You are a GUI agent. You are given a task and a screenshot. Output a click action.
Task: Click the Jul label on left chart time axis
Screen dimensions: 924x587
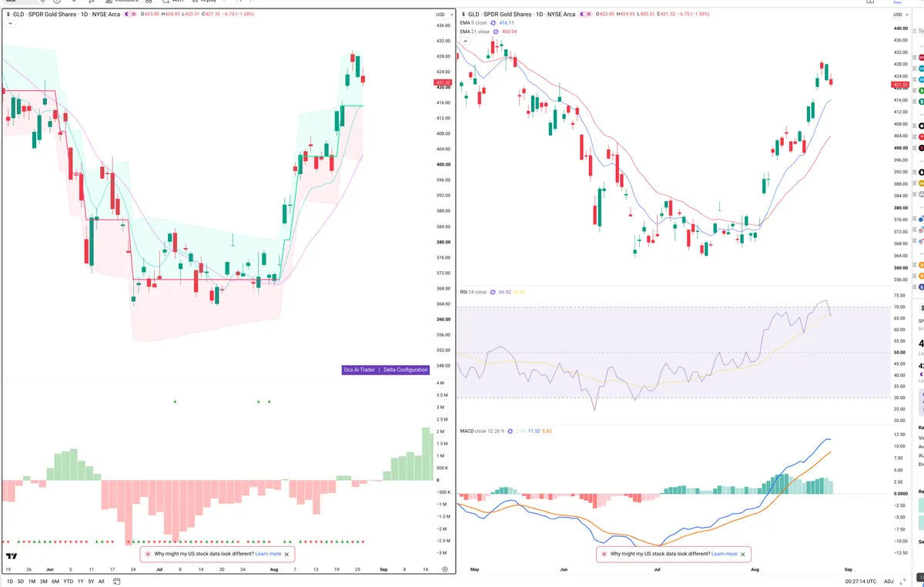(x=159, y=569)
